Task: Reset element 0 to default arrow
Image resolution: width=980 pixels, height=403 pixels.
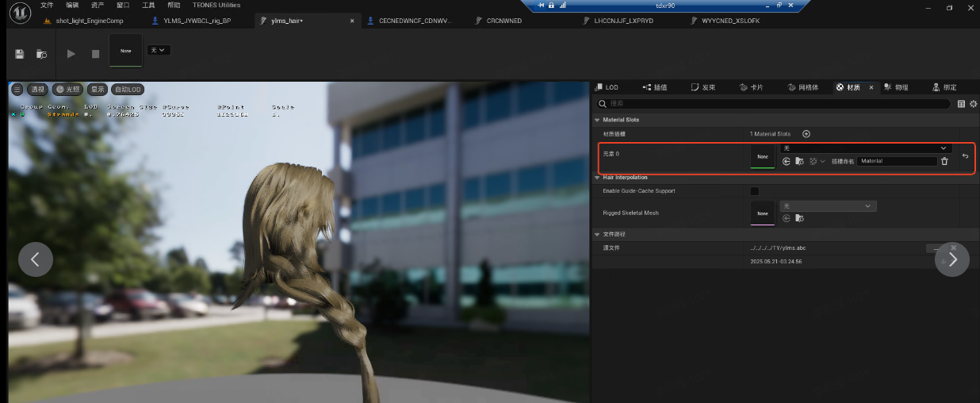Action: tap(965, 155)
